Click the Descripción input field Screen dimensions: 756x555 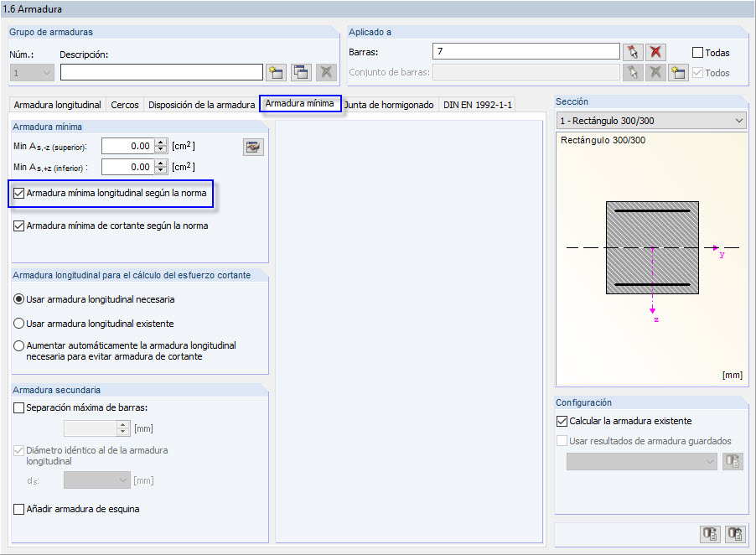click(162, 73)
